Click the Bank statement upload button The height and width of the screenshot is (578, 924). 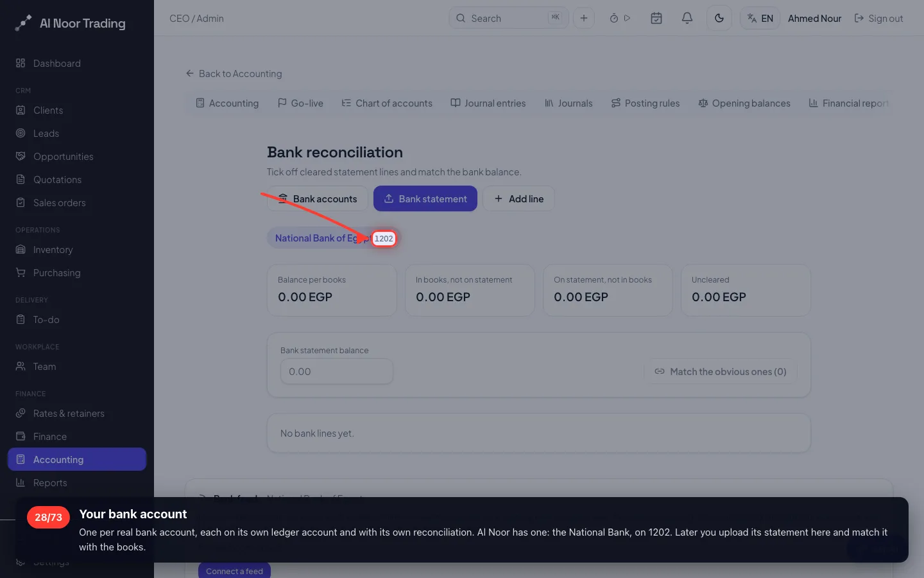[425, 198]
